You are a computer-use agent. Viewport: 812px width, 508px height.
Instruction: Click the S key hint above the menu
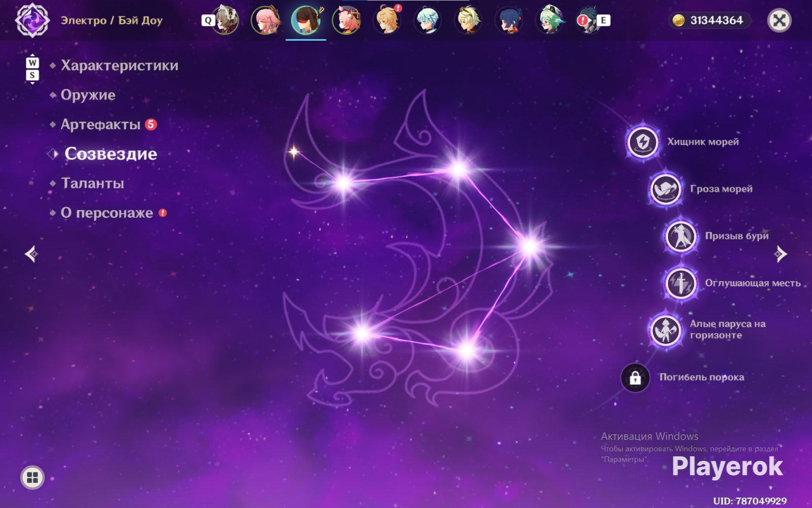coord(32,75)
